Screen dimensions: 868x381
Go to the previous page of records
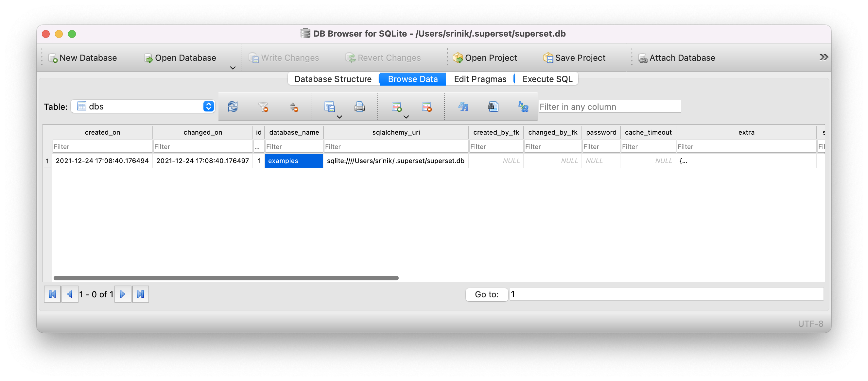70,294
